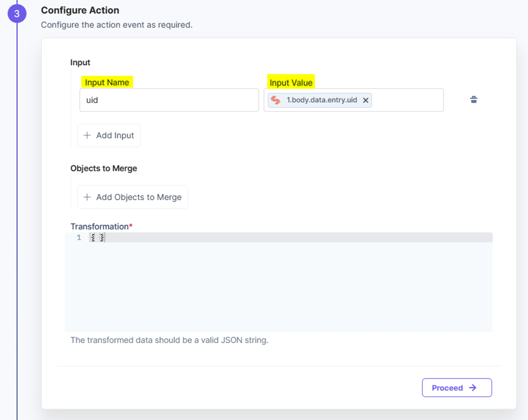Click the Input Name field containing uid

coord(169,100)
